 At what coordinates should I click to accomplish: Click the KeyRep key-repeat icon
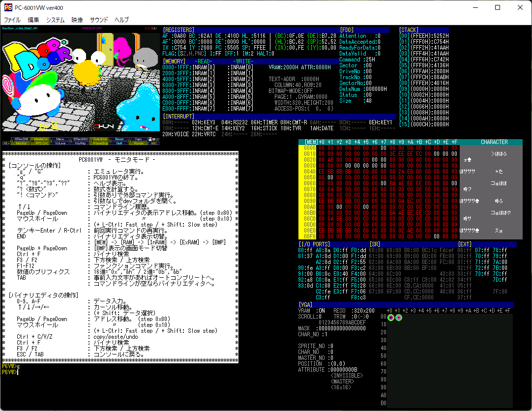point(80,144)
